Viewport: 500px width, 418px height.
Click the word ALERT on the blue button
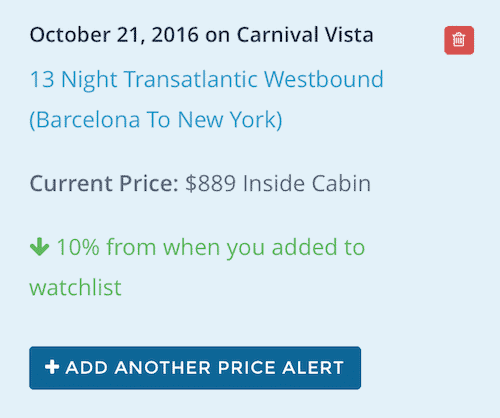pyautogui.click(x=313, y=368)
